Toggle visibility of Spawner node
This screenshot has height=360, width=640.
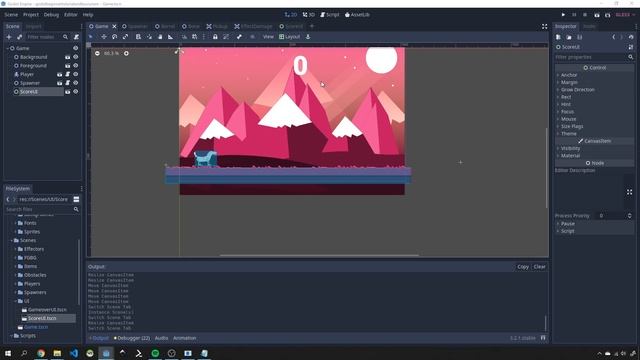point(76,83)
